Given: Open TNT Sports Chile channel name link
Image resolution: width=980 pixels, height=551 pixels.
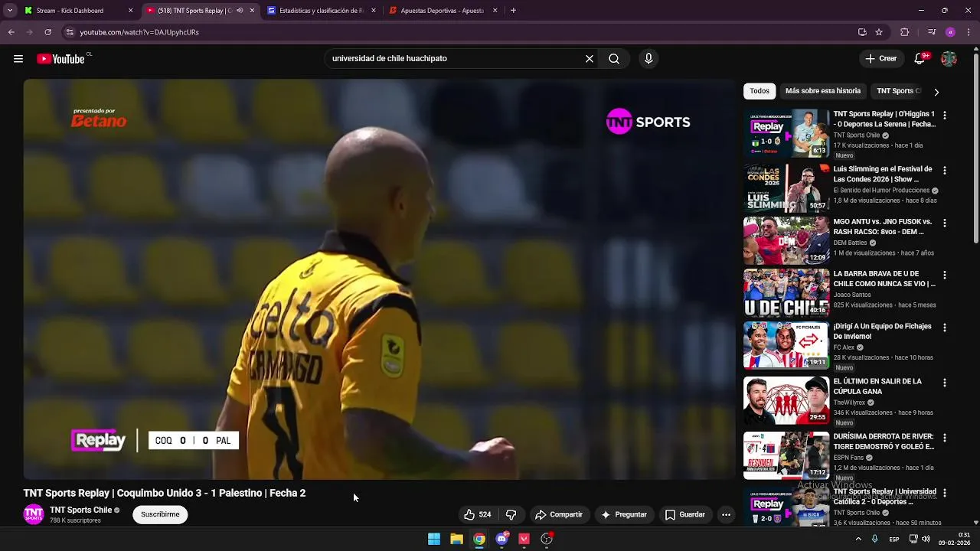Looking at the screenshot, I should [x=81, y=510].
